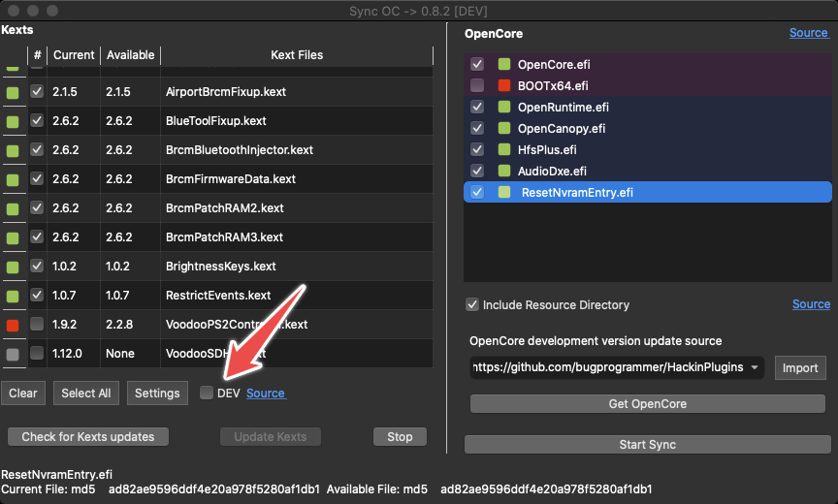Toggle Include Resource Directory checkbox

[472, 305]
